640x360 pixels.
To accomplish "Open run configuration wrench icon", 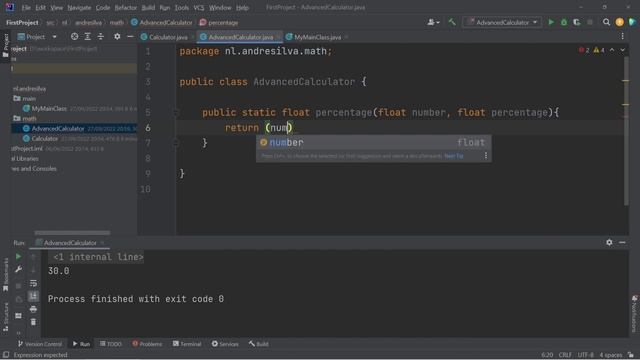I will [18, 269].
